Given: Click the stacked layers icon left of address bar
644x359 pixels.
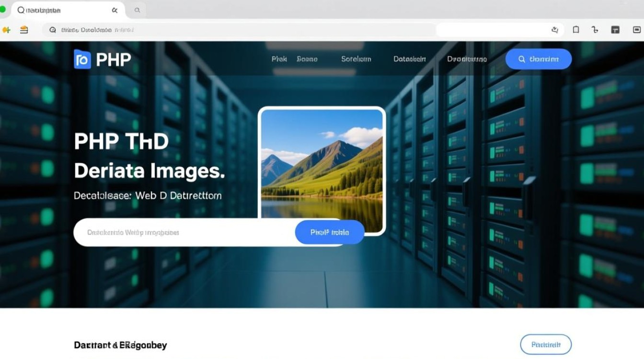Looking at the screenshot, I should point(24,30).
